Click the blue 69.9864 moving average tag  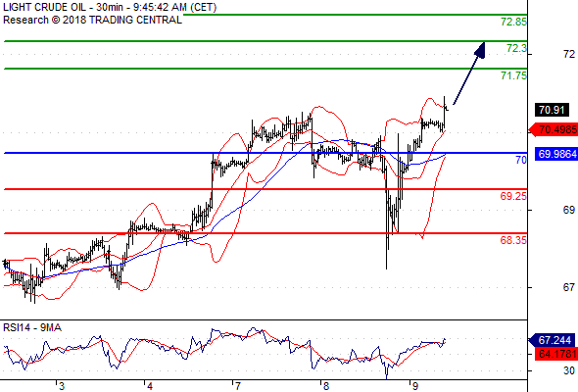coord(556,154)
